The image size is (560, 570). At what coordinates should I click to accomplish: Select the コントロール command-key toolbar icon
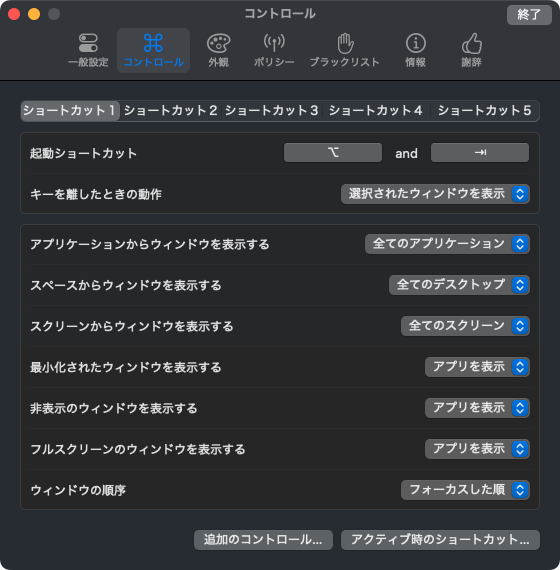[x=153, y=50]
